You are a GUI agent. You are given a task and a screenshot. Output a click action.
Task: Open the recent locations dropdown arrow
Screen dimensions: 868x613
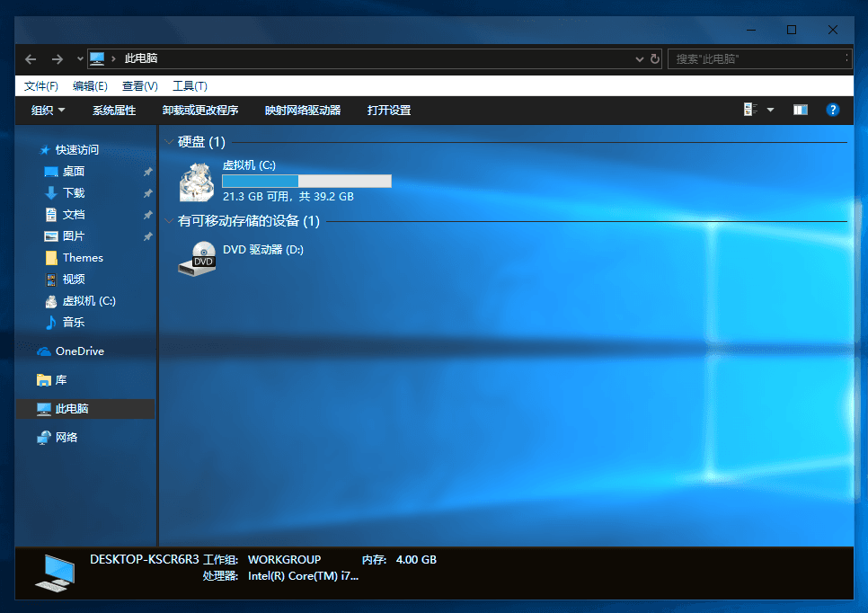tap(80, 58)
